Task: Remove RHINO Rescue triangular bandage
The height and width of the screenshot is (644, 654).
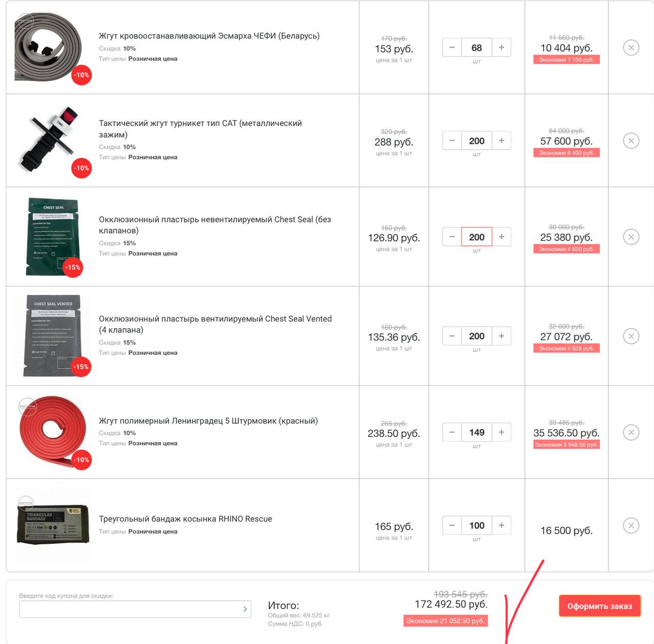Action: click(x=631, y=525)
